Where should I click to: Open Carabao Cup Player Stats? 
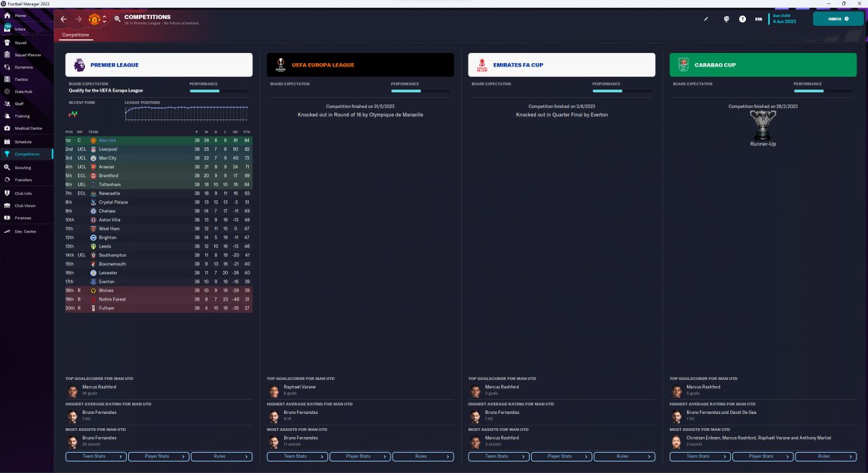pyautogui.click(x=763, y=456)
